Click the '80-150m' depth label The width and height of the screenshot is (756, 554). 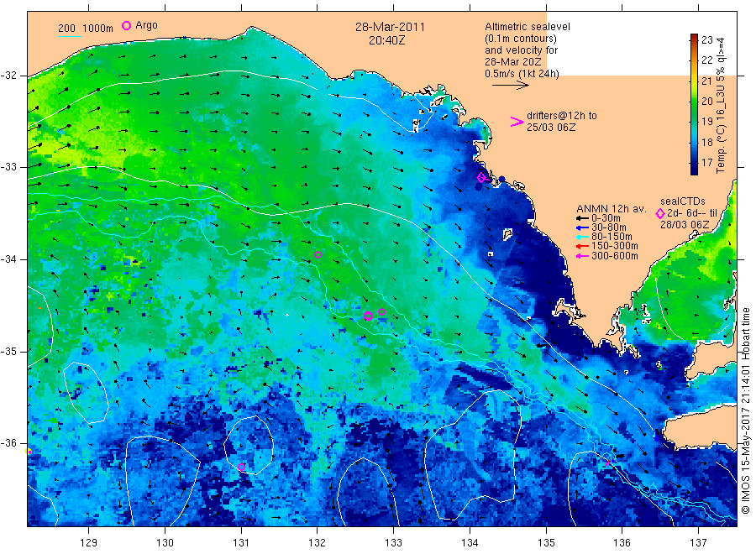(x=612, y=237)
